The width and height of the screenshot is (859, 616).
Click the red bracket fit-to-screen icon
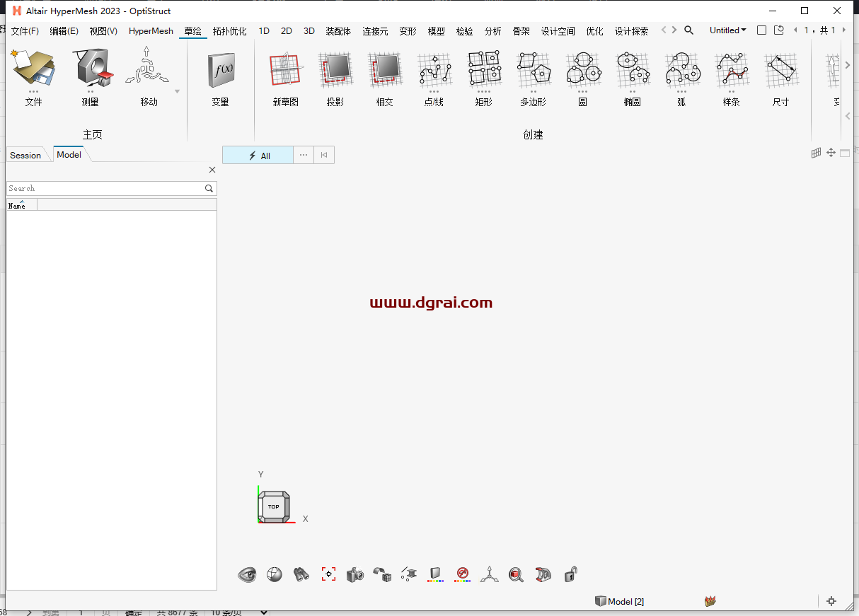point(328,574)
